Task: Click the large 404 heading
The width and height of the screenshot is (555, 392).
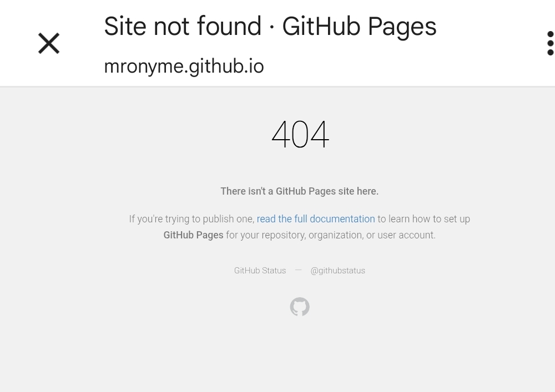Action: (300, 134)
